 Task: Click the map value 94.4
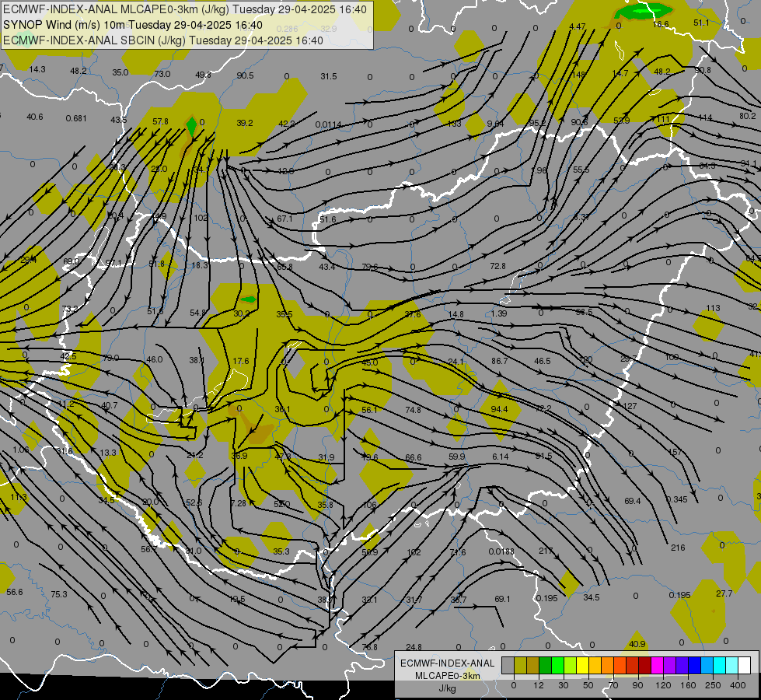[499, 409]
